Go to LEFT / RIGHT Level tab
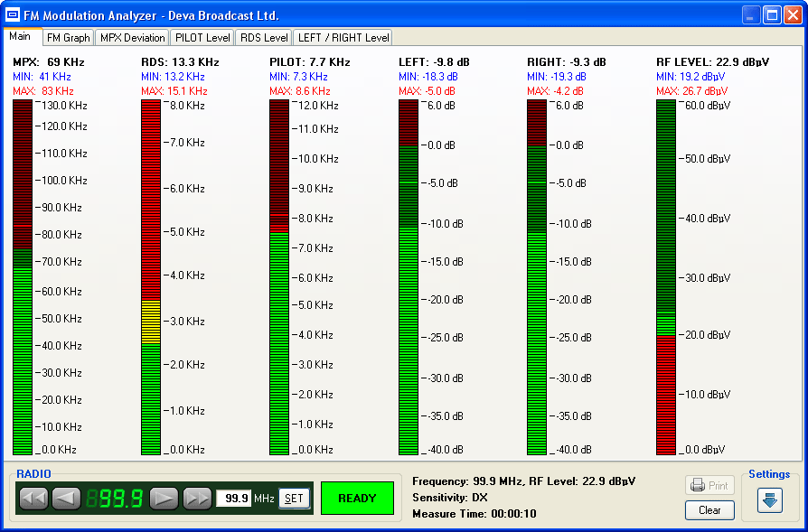 (343, 38)
